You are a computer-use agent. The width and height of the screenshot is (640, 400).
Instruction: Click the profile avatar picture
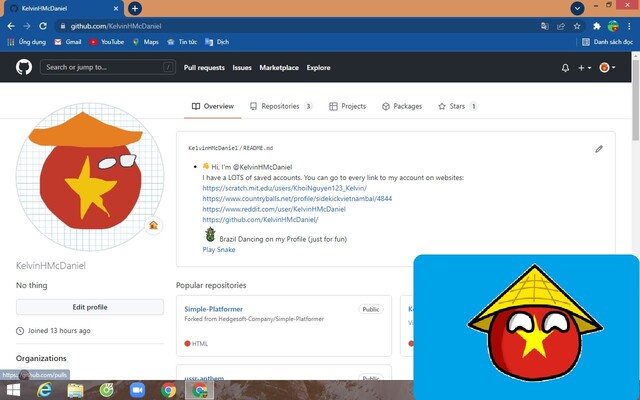tap(90, 177)
